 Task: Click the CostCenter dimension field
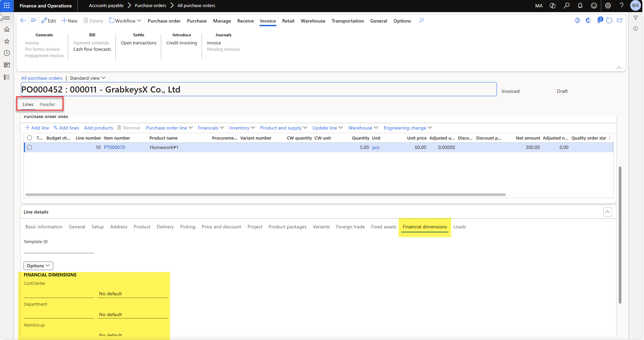pos(59,293)
